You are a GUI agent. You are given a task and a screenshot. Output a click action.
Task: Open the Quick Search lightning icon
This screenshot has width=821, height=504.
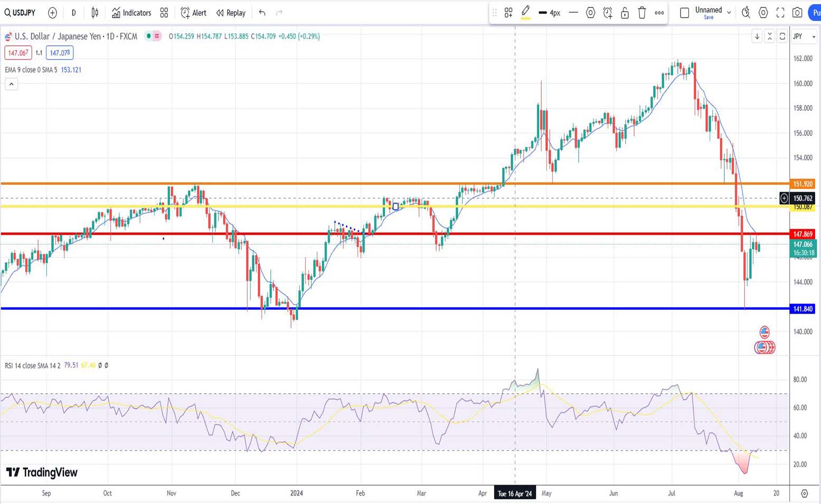pyautogui.click(x=746, y=13)
